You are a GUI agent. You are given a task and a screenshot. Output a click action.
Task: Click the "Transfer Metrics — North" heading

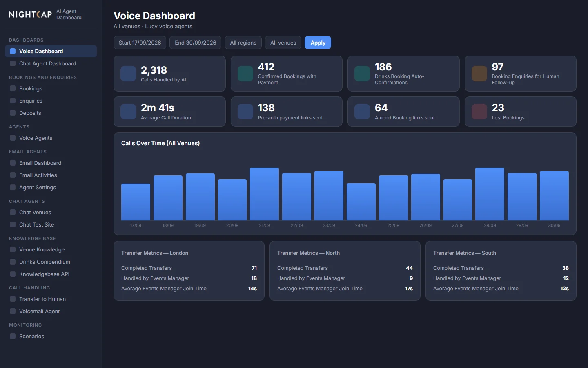coord(308,253)
